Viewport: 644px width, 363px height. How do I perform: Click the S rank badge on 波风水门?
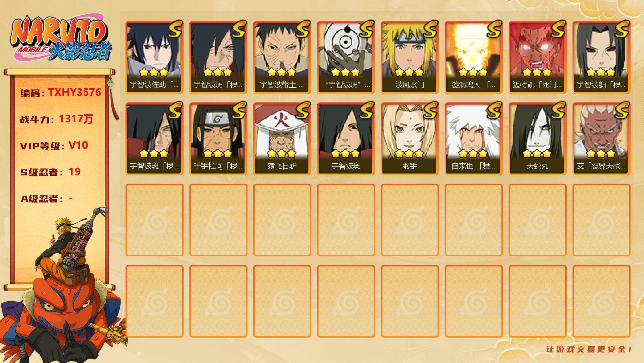430,29
